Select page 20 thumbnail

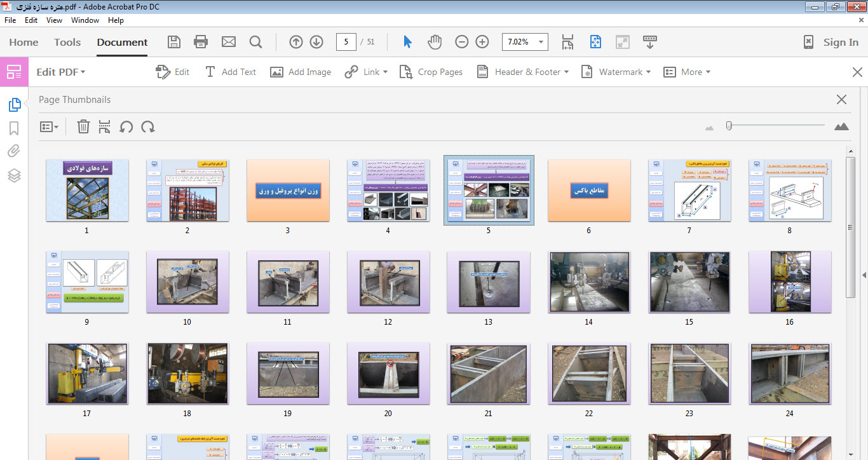tap(388, 374)
